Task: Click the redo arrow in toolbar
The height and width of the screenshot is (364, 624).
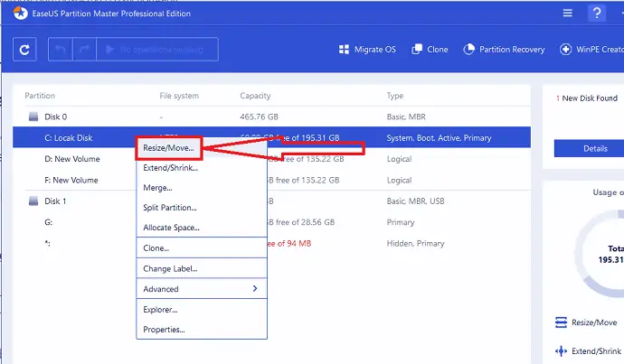Action: coord(84,50)
